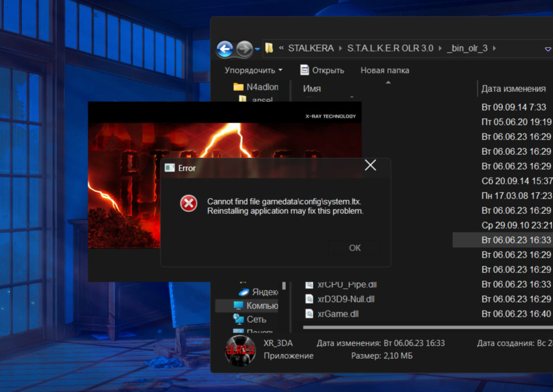This screenshot has width=553, height=392.
Task: Sort by the Имя column header
Action: pos(312,88)
